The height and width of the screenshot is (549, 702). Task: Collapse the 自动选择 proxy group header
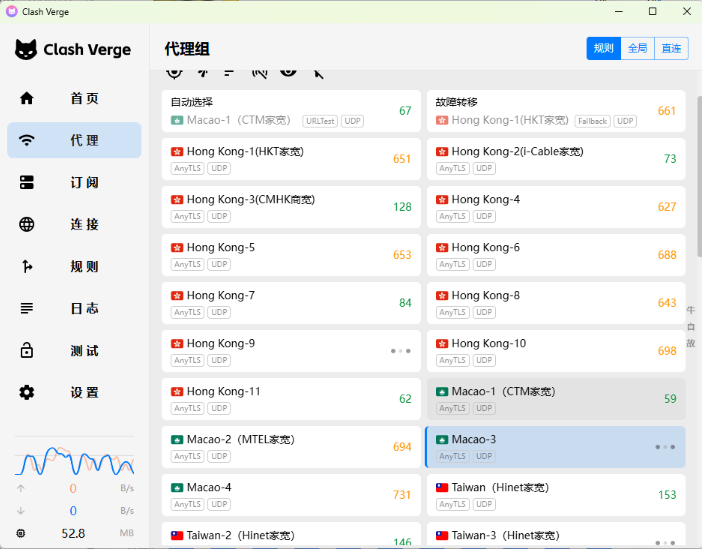[291, 111]
